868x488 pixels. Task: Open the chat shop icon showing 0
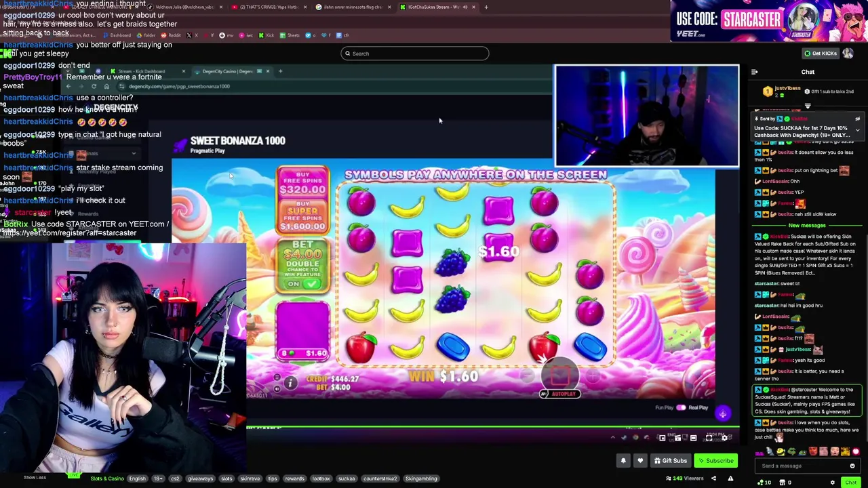(785, 483)
